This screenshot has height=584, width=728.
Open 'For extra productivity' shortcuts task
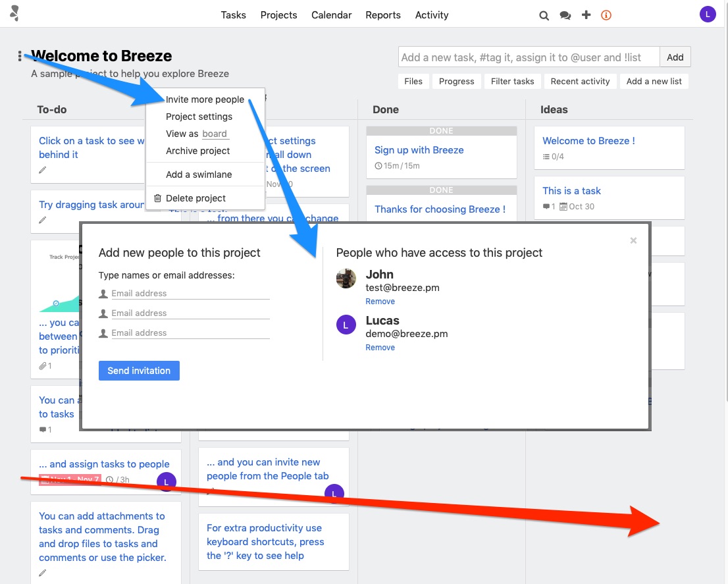click(x=265, y=542)
